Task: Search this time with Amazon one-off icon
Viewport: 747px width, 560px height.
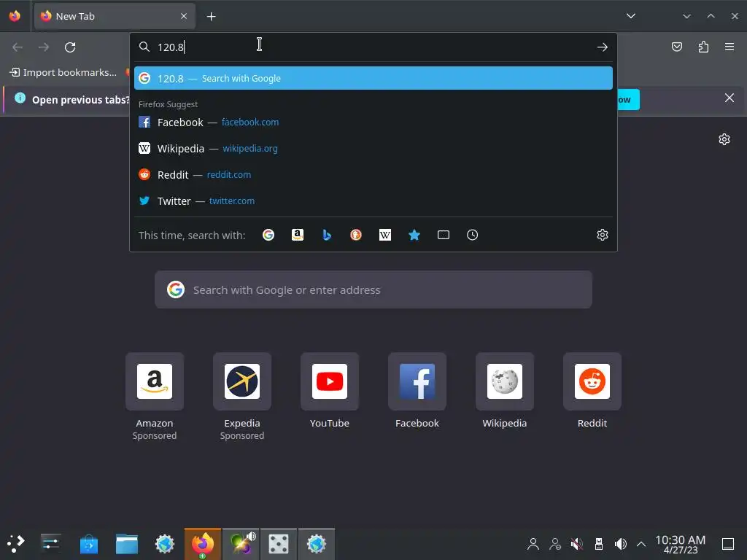Action: [x=298, y=235]
